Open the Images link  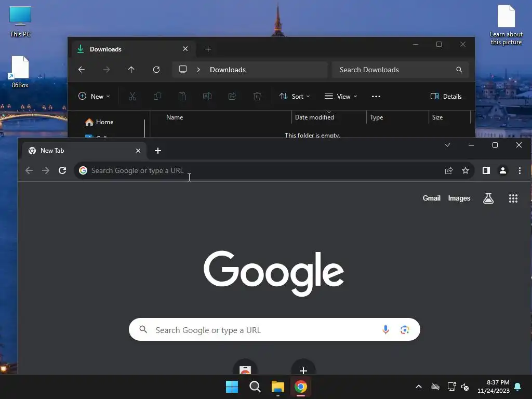point(459,198)
